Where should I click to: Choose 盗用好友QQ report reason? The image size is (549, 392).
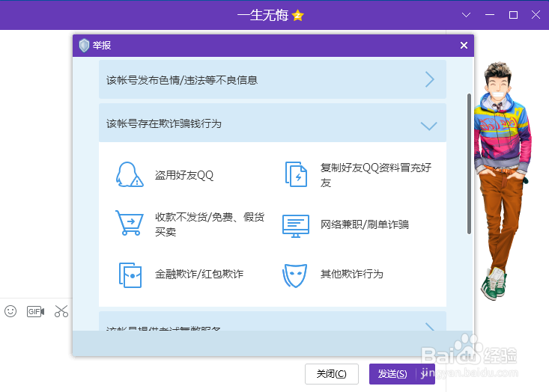[184, 175]
